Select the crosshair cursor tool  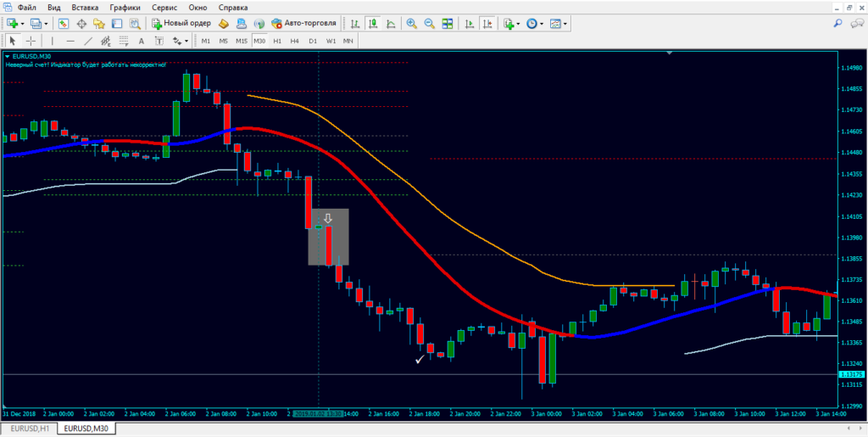(x=31, y=40)
